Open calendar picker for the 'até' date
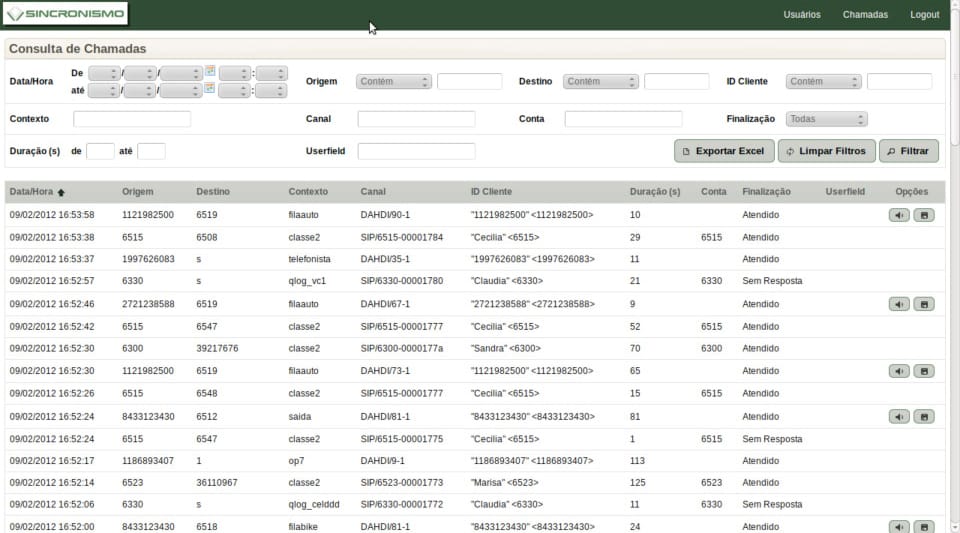Viewport: 960px width, 533px height. pos(209,88)
